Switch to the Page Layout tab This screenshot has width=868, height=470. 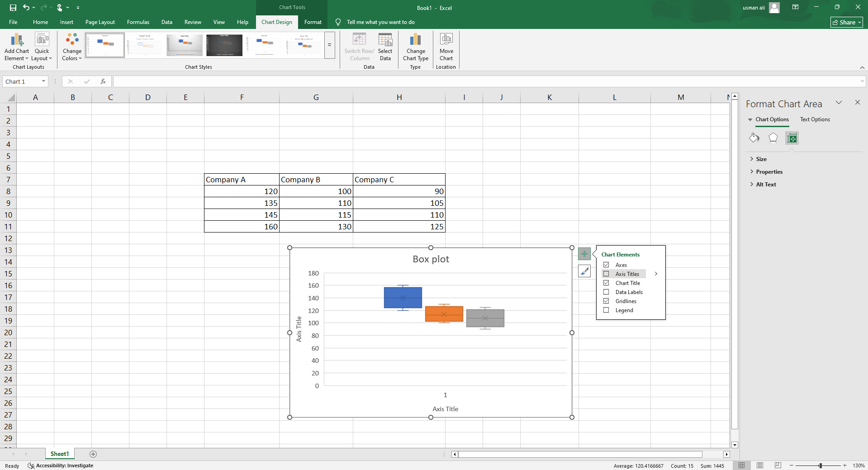(x=100, y=22)
